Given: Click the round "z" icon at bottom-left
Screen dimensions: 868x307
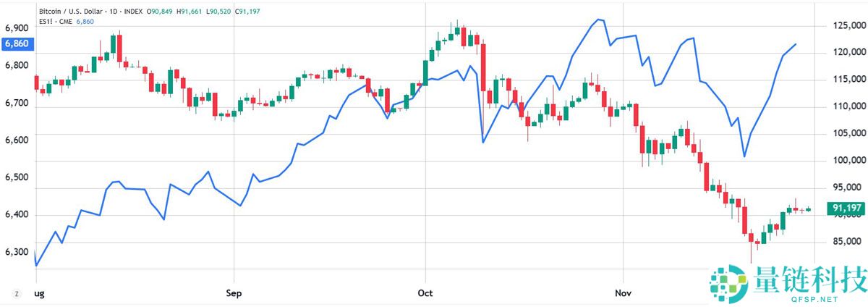Looking at the screenshot, I should tap(16, 293).
